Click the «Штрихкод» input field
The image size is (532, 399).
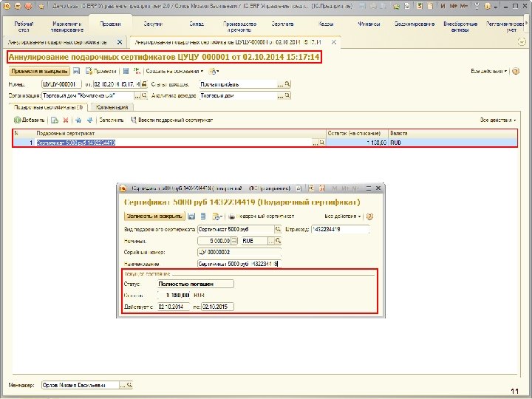pos(341,229)
